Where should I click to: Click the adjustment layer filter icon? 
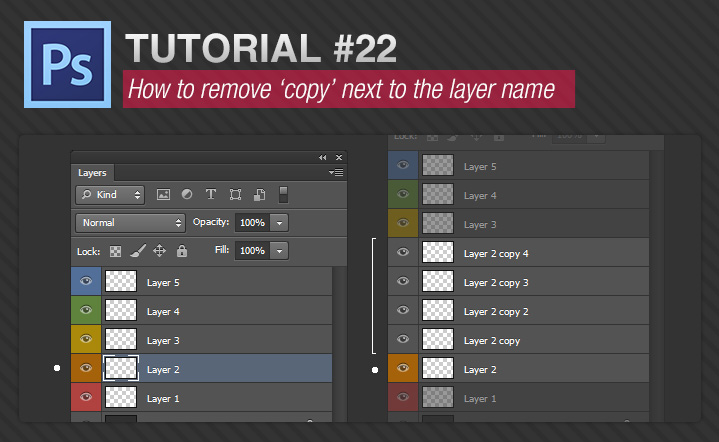(187, 194)
